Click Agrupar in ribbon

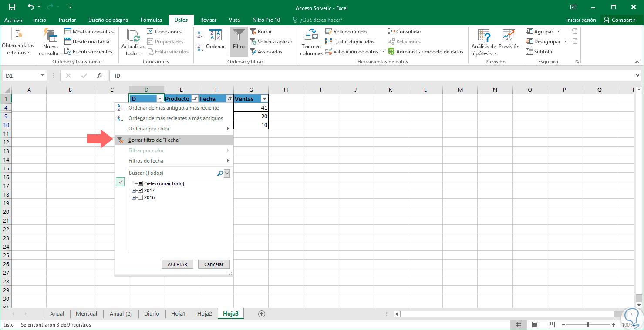point(540,32)
